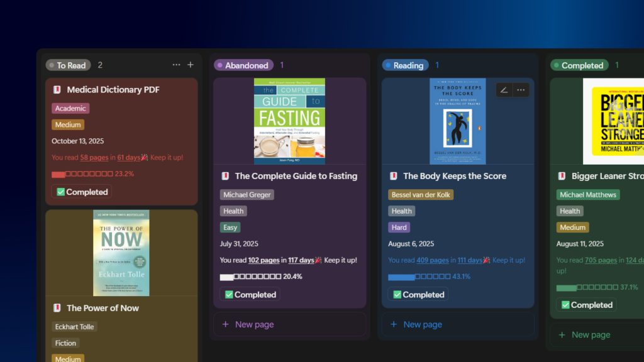
Task: Toggle Completed checkbox on The Body Keeps the Score card
Action: 397,295
